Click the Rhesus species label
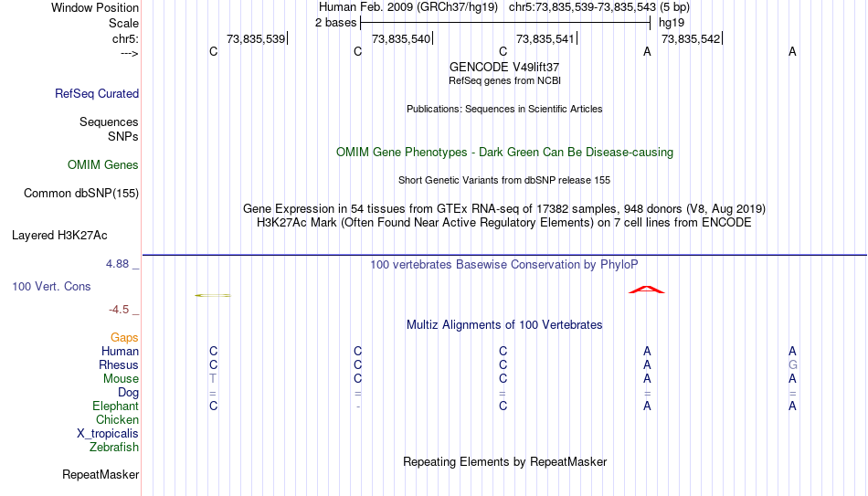 pos(119,365)
